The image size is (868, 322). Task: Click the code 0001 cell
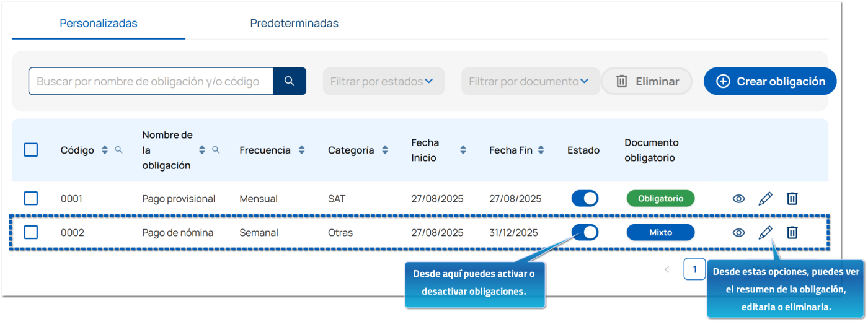click(x=71, y=199)
